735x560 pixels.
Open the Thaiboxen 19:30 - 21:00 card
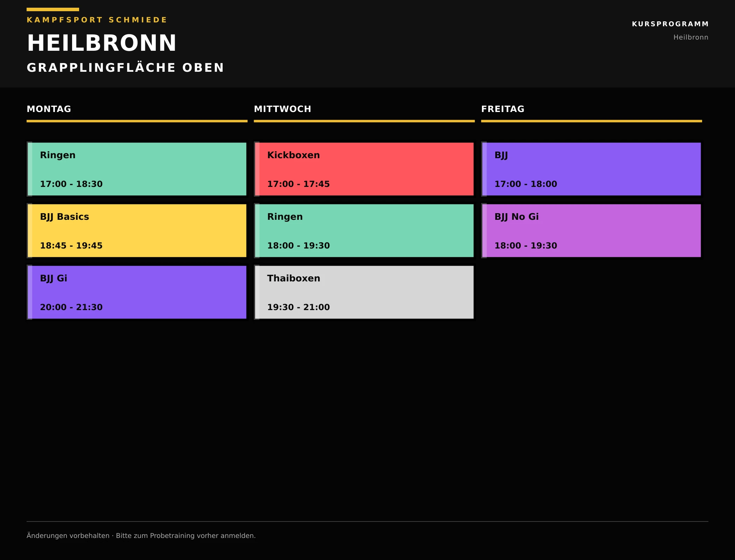click(364, 292)
